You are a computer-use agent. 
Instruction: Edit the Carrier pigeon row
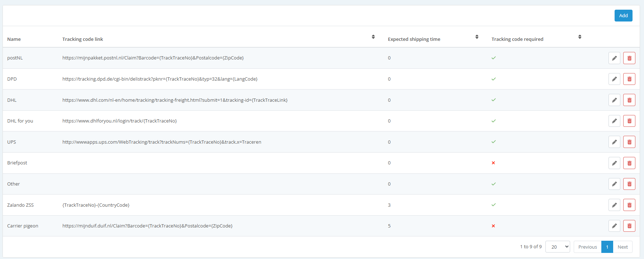click(x=614, y=226)
